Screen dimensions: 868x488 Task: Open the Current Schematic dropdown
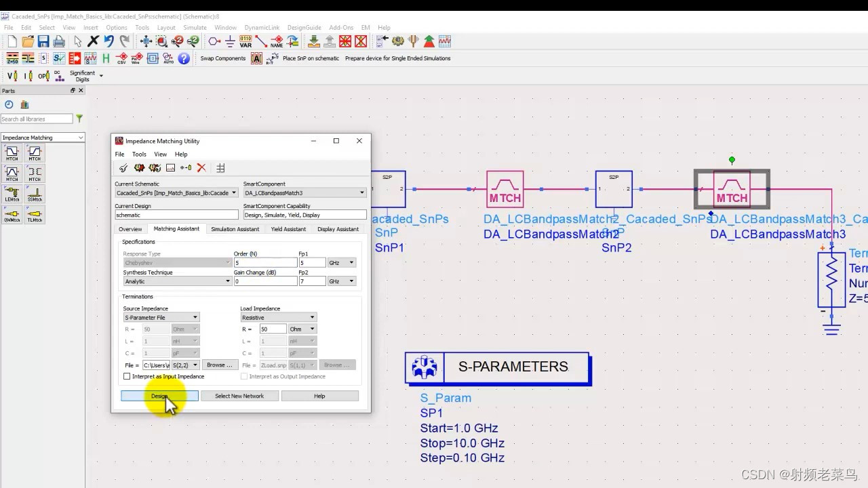click(176, 192)
